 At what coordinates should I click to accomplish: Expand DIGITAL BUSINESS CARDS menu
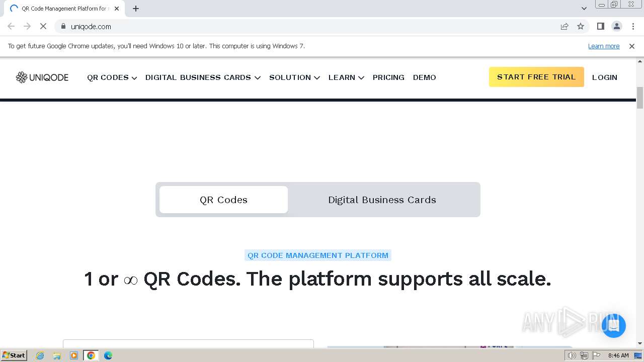pyautogui.click(x=203, y=77)
